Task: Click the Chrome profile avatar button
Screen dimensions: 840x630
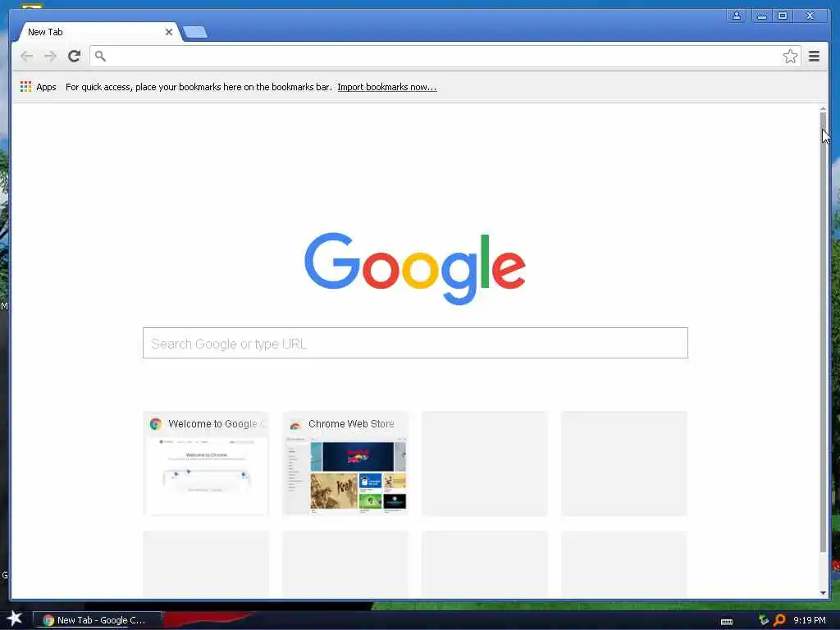Action: [x=737, y=16]
